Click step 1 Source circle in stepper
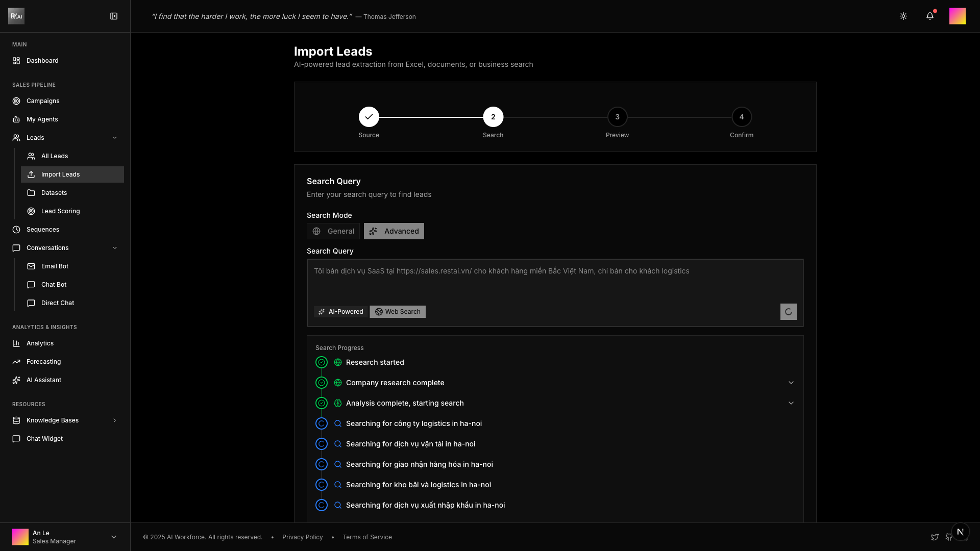 [x=369, y=117]
